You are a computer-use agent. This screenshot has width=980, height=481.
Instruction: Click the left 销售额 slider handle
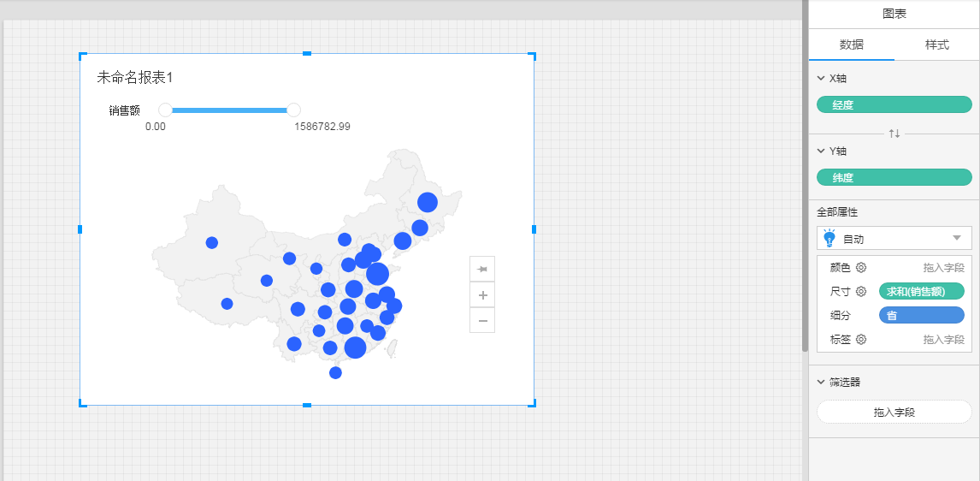165,110
